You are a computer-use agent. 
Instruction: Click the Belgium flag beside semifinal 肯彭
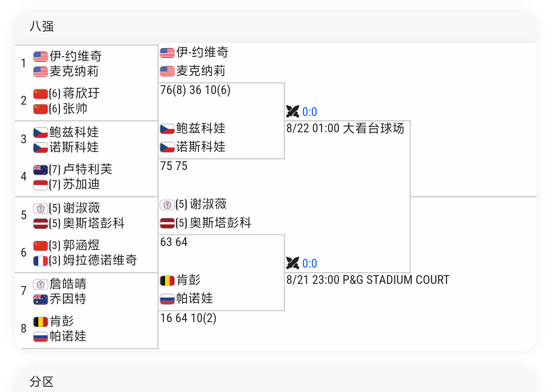coord(167,280)
